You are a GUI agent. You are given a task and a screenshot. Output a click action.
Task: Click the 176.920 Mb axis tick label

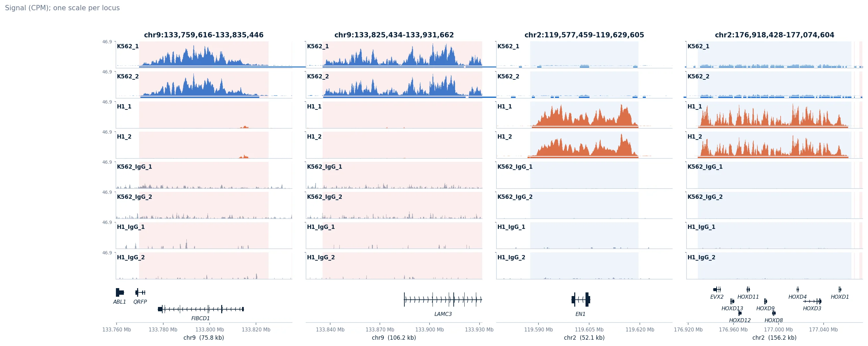point(689,330)
